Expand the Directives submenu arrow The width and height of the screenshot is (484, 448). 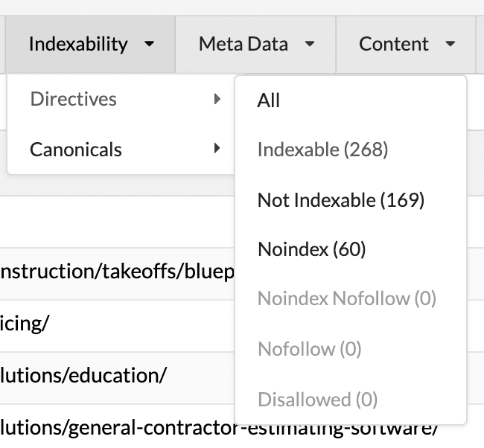(217, 99)
